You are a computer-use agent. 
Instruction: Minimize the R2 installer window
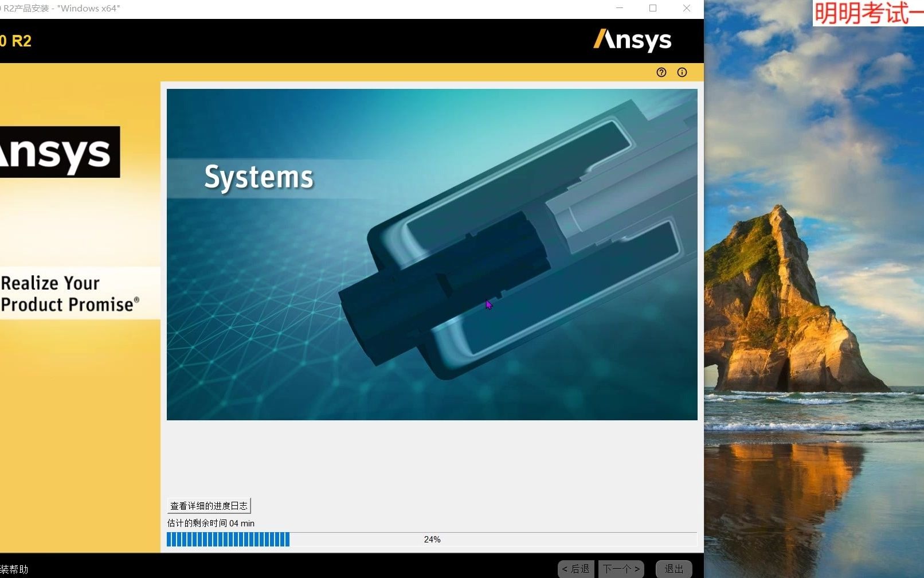(619, 8)
